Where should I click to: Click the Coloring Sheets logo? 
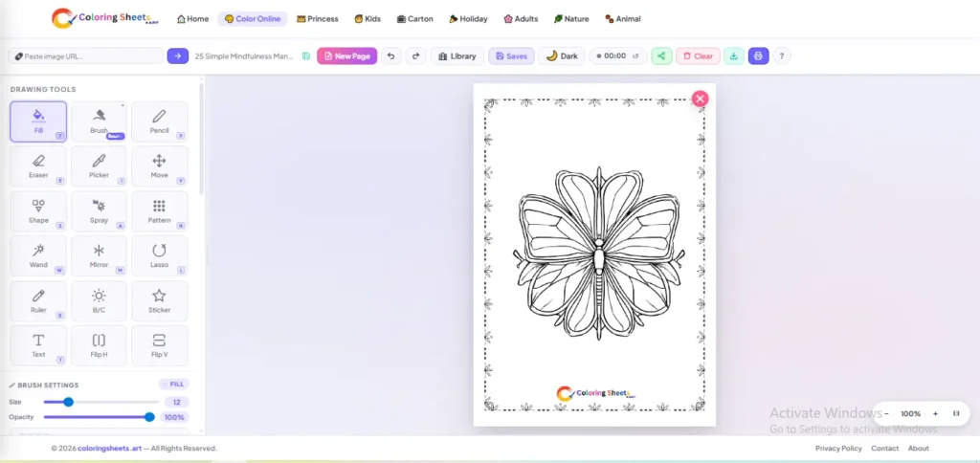pos(105,18)
